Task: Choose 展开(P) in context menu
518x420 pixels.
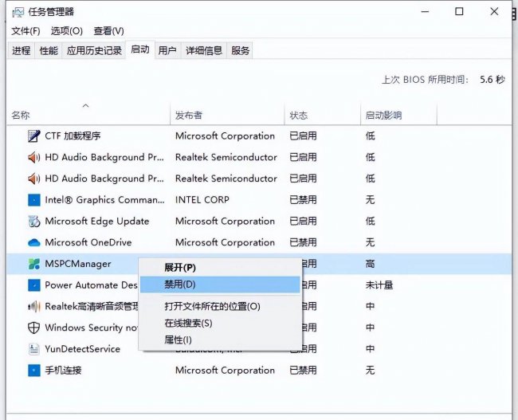Action: (220, 267)
